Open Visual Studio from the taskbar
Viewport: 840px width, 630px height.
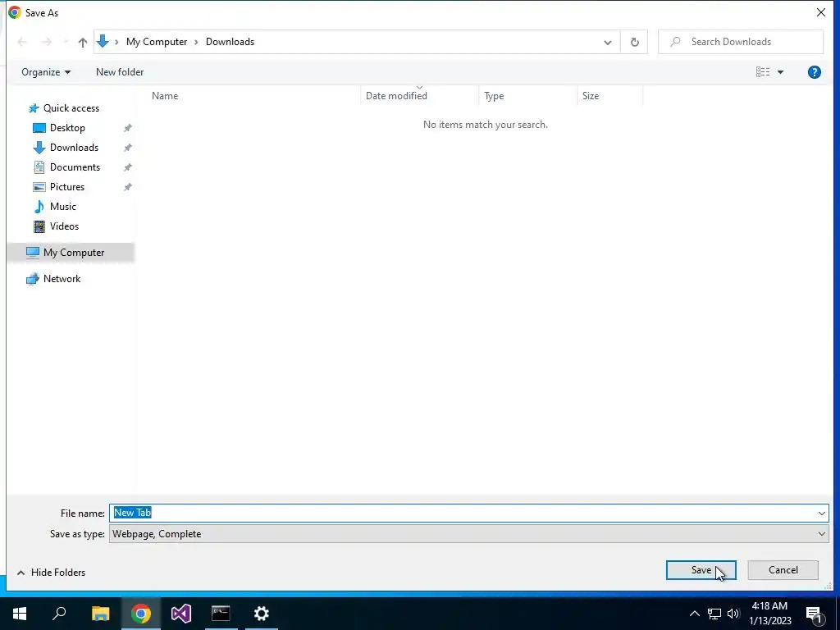point(181,614)
